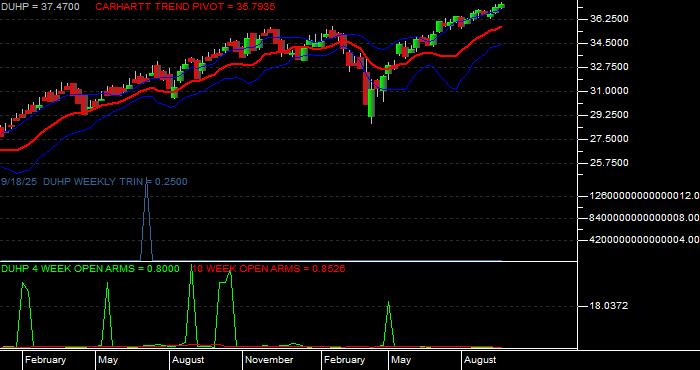700x370 pixels.
Task: Select the 34.5000 price axis value
Action: point(609,43)
